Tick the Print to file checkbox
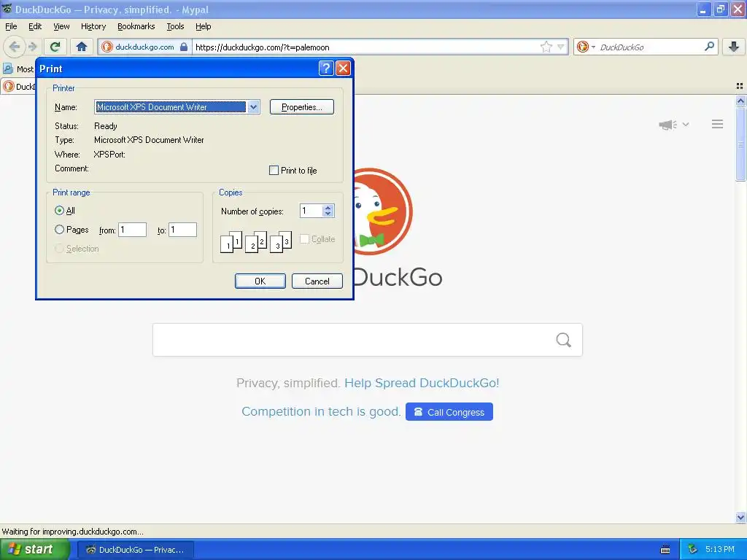 [x=274, y=171]
